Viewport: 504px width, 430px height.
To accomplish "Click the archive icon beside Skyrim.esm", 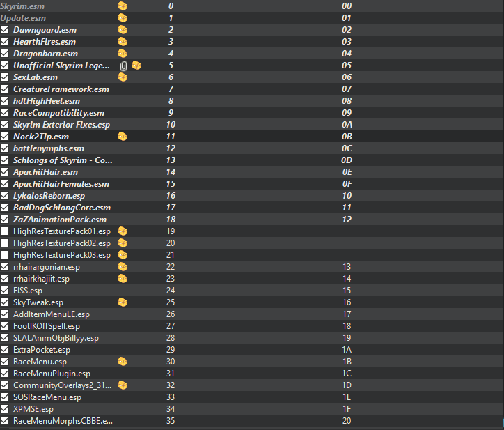I will 123,6.
